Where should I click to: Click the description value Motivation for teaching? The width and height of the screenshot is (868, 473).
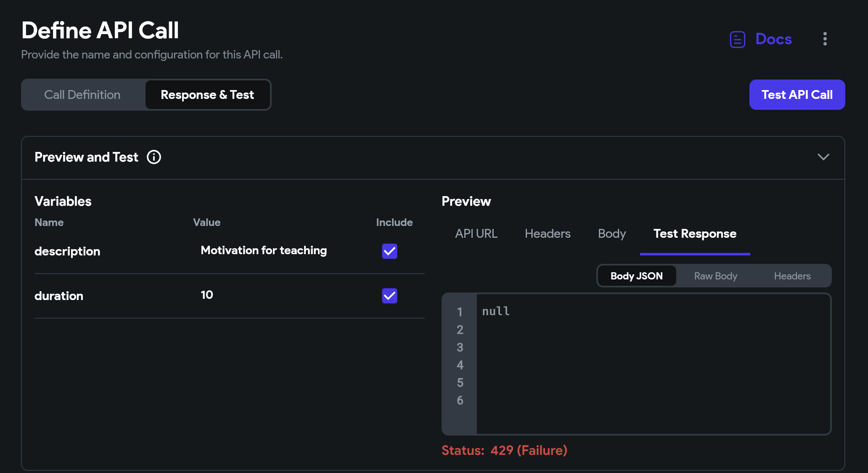pos(264,250)
